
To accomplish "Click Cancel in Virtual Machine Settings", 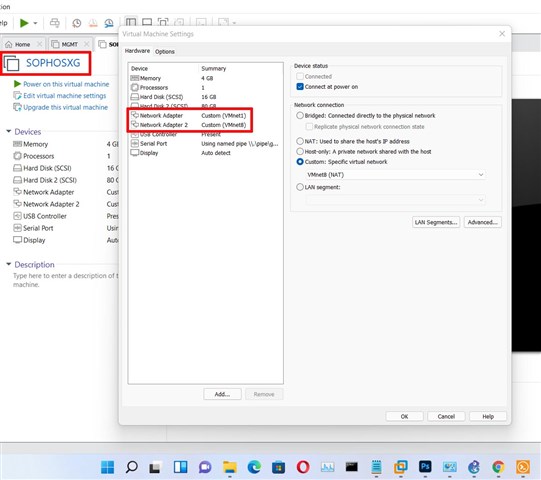I will click(x=446, y=417).
